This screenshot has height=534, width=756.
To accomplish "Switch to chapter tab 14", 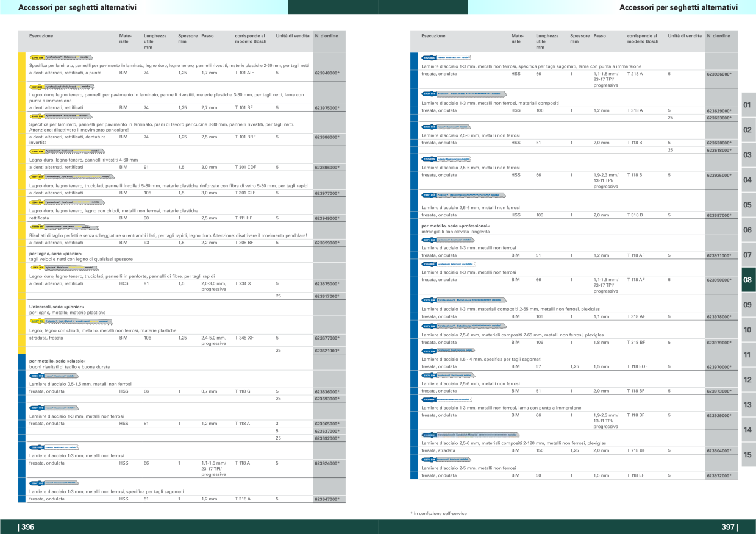I will click(x=748, y=430).
